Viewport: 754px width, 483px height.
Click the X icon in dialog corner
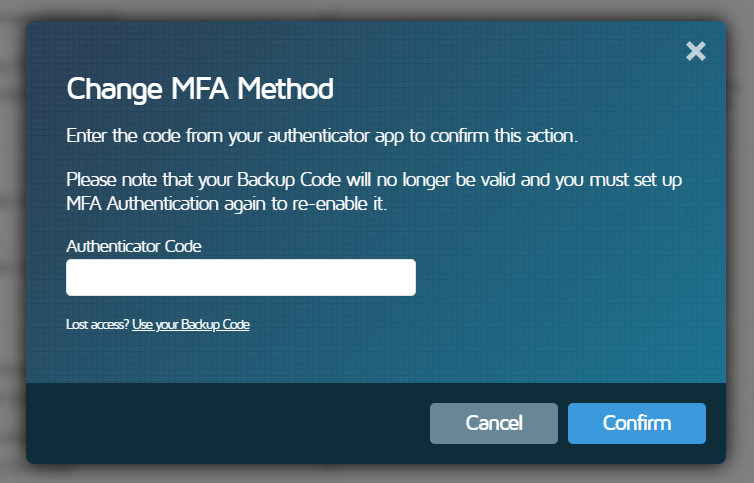[695, 52]
